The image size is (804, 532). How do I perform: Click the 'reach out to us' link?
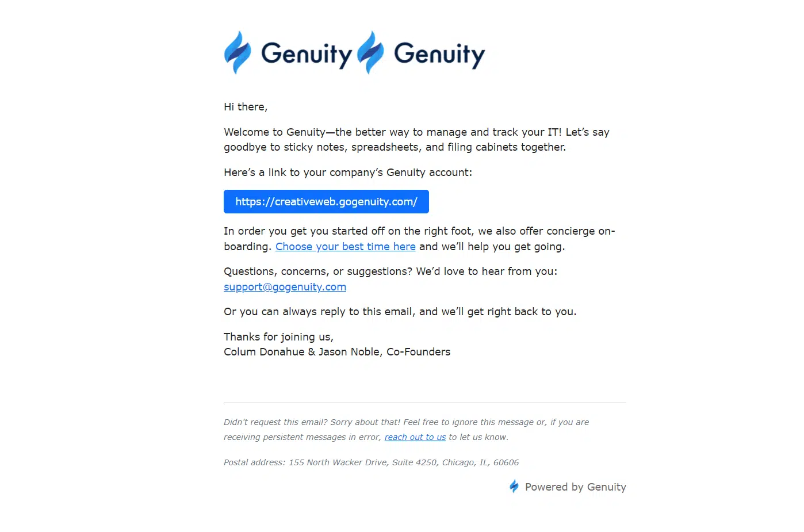[415, 437]
